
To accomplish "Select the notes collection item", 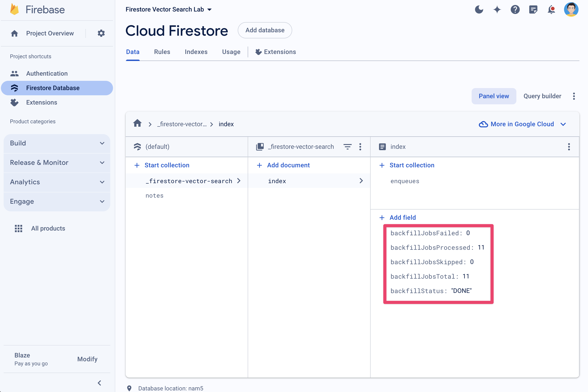I will [x=155, y=195].
